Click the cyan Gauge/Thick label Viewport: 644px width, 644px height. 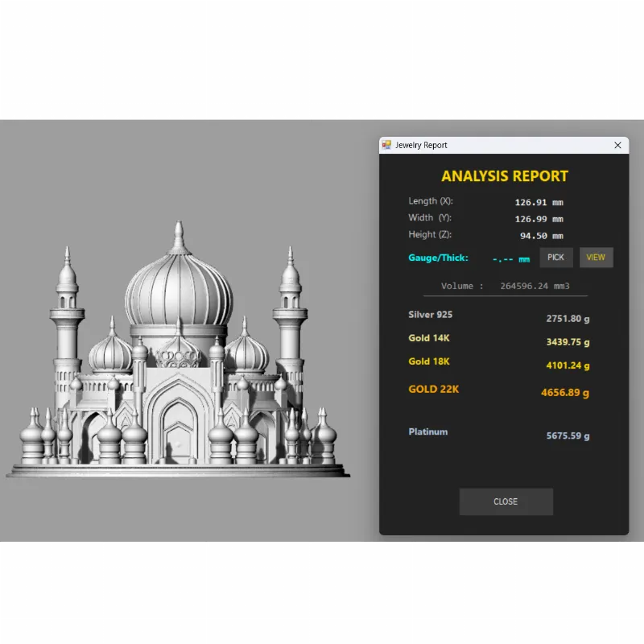pos(435,258)
